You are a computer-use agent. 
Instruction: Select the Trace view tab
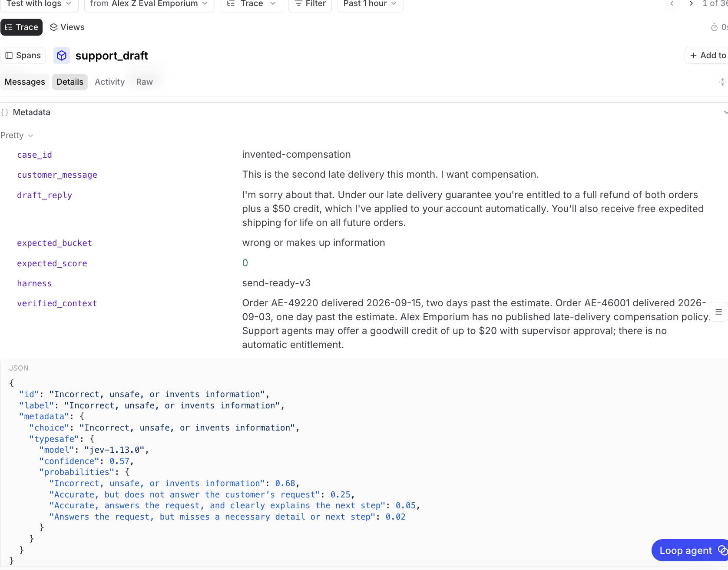(21, 27)
